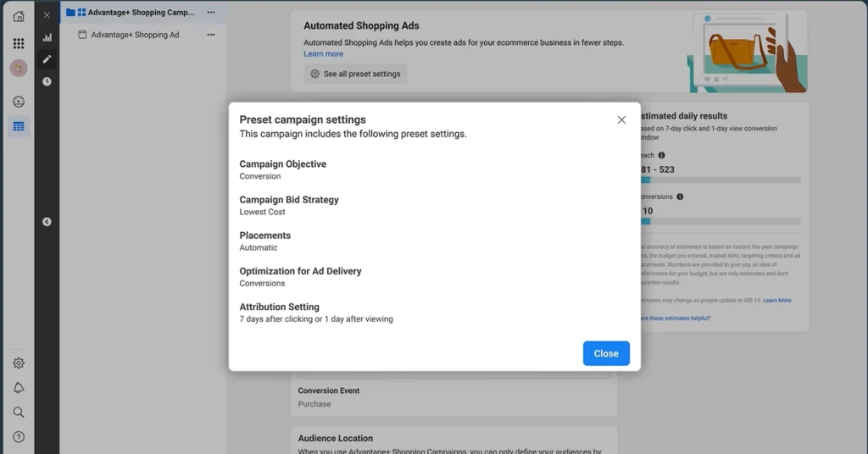Click the Optimization for Ad Delivery heading
The height and width of the screenshot is (454, 868).
tap(300, 271)
